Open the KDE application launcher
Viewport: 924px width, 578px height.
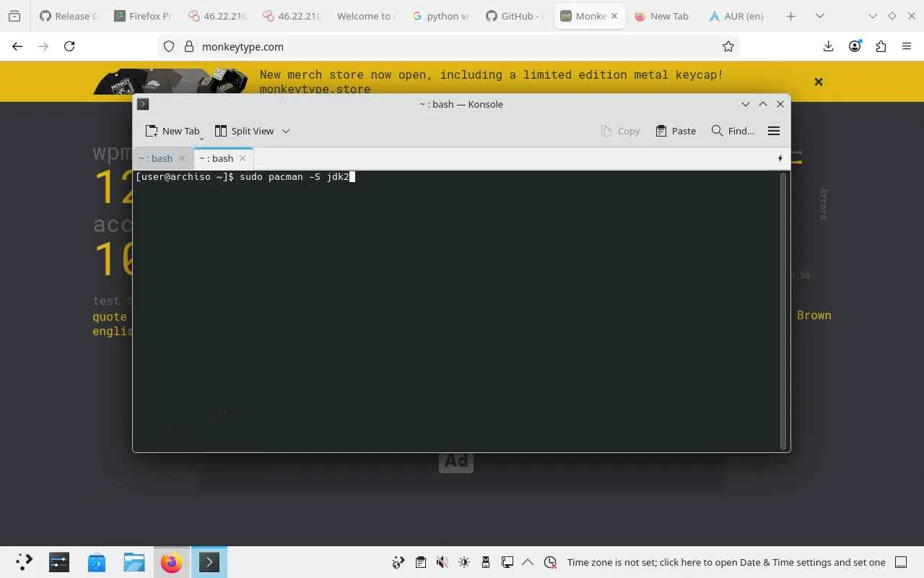click(24, 562)
